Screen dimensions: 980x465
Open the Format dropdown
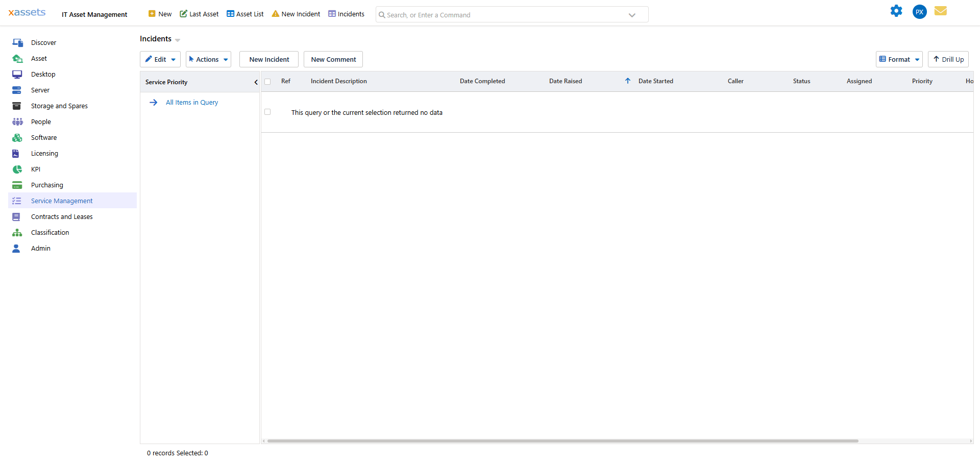coord(899,60)
